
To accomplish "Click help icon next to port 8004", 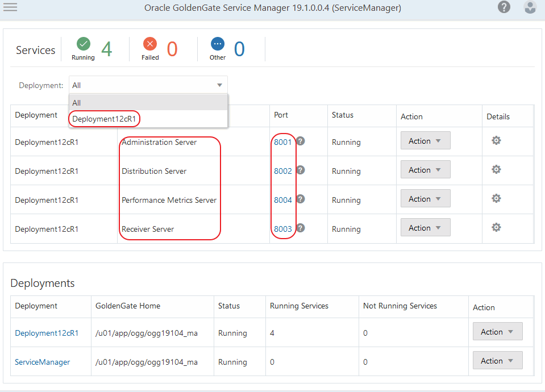I will point(301,199).
